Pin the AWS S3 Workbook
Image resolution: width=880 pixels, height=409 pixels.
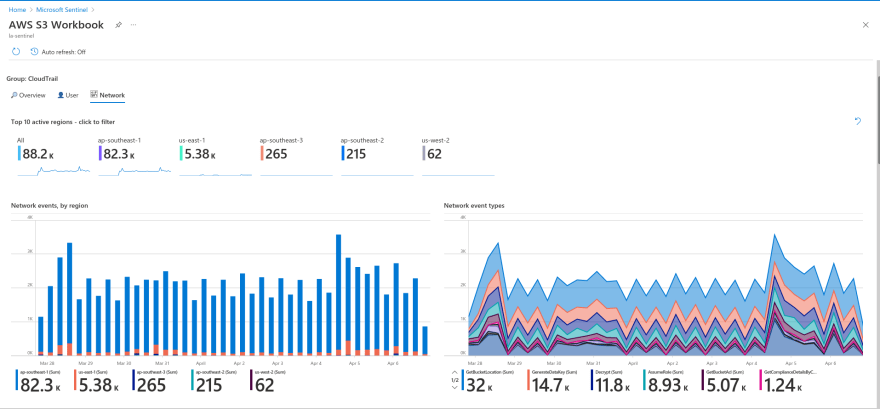click(118, 25)
